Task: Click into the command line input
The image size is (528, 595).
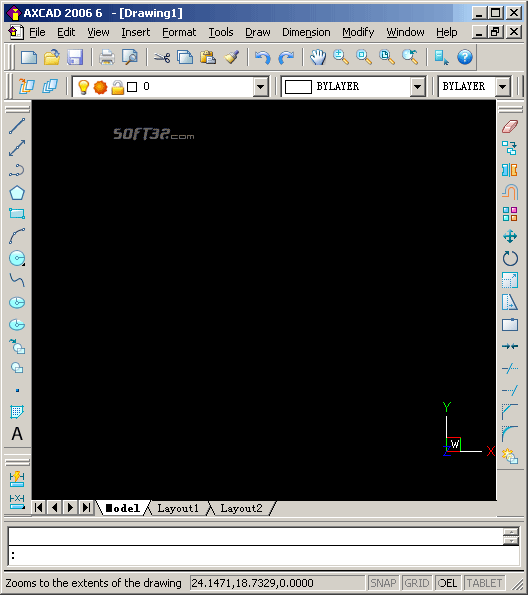Action: coord(264,556)
